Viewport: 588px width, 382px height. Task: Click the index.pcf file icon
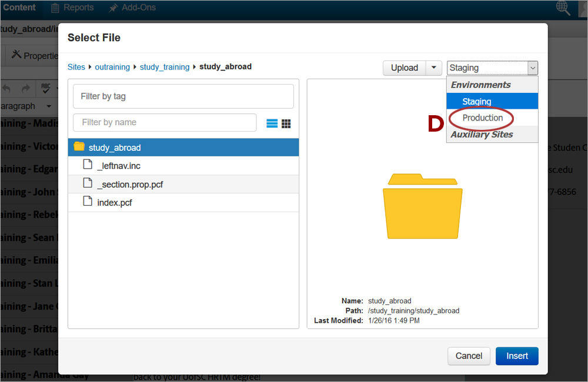pos(88,201)
